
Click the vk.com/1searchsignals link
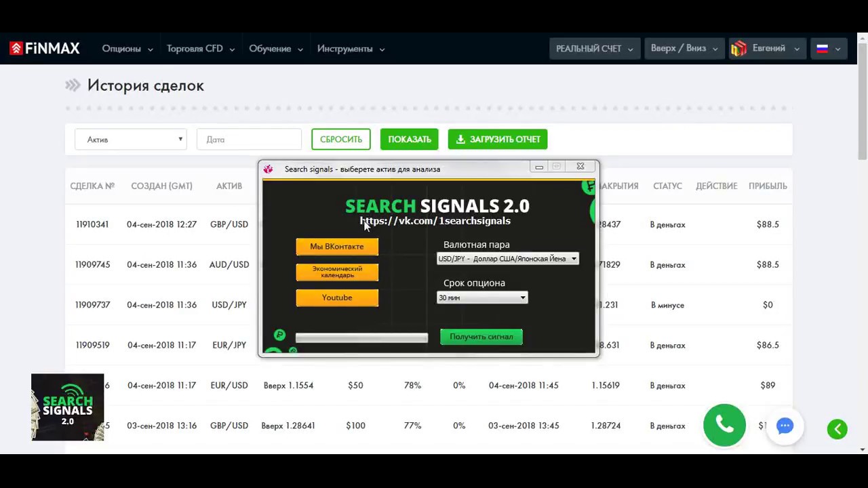435,221
